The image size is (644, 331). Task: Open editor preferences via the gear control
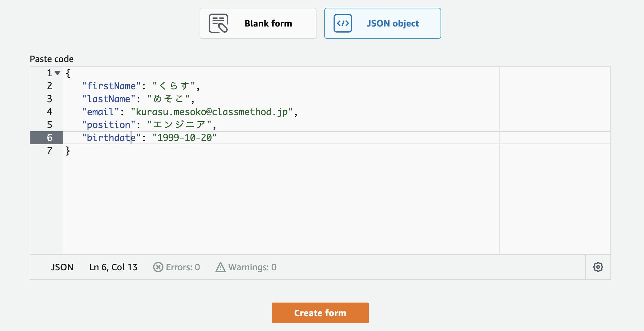pos(598,267)
